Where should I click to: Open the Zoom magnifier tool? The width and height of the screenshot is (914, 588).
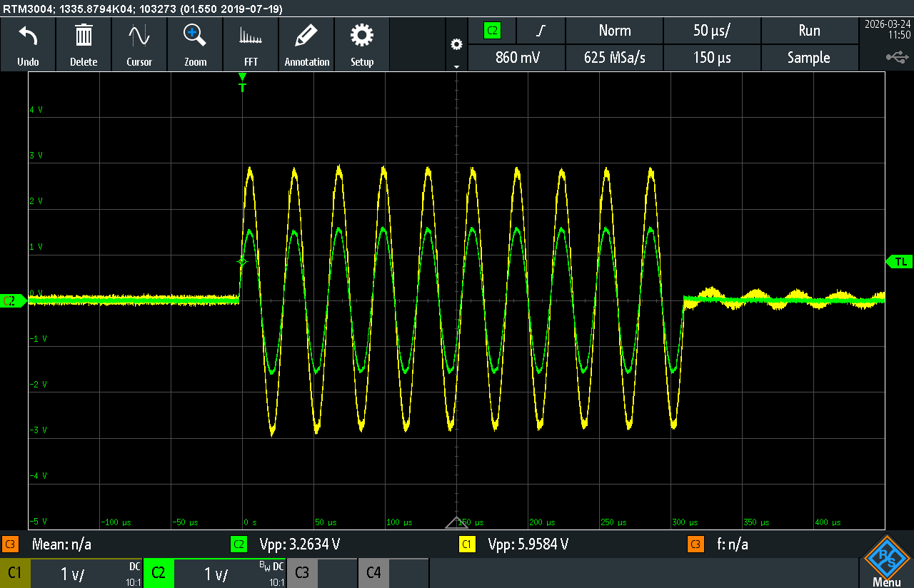pos(195,36)
